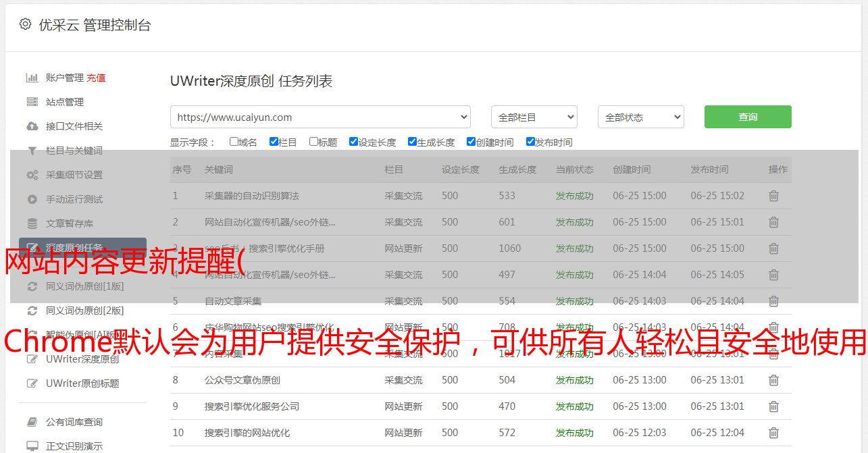Uncheck the 栏目 field checkbox
The width and height of the screenshot is (868, 453).
pos(274,142)
